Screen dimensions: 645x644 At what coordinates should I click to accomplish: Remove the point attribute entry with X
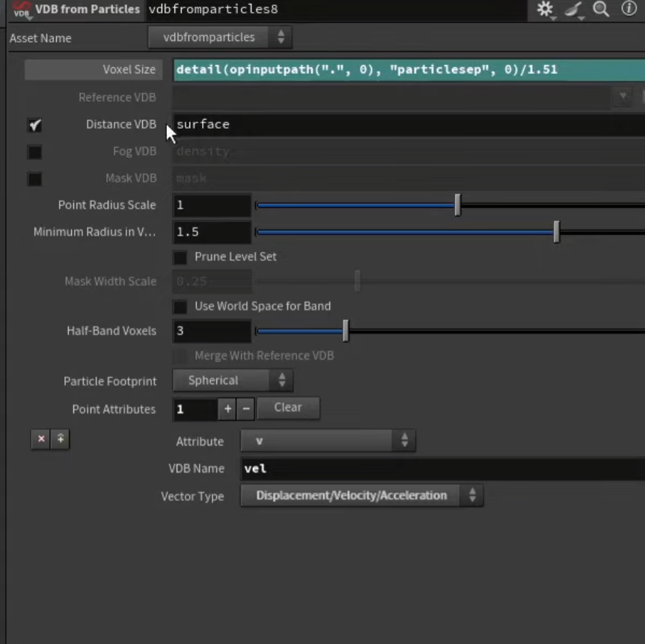pos(40,439)
